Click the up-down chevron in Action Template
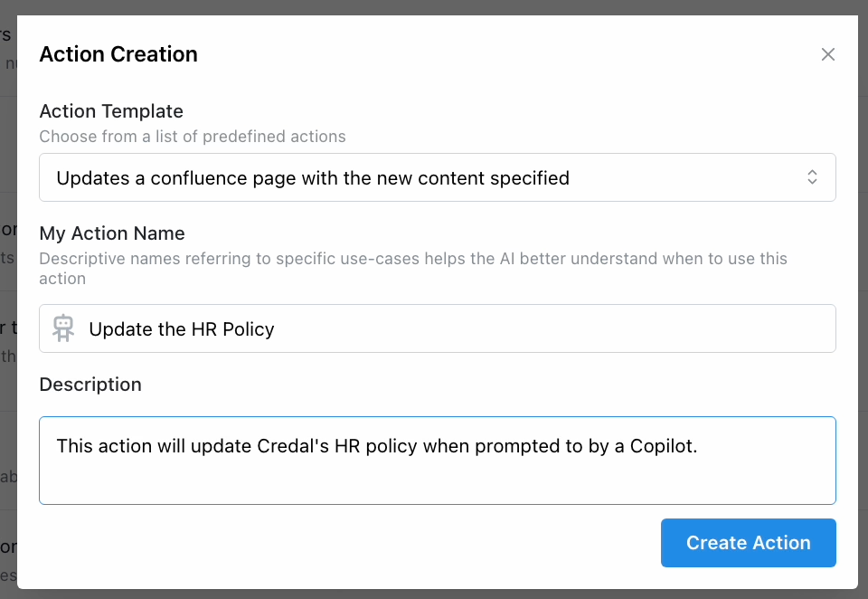 [x=812, y=177]
